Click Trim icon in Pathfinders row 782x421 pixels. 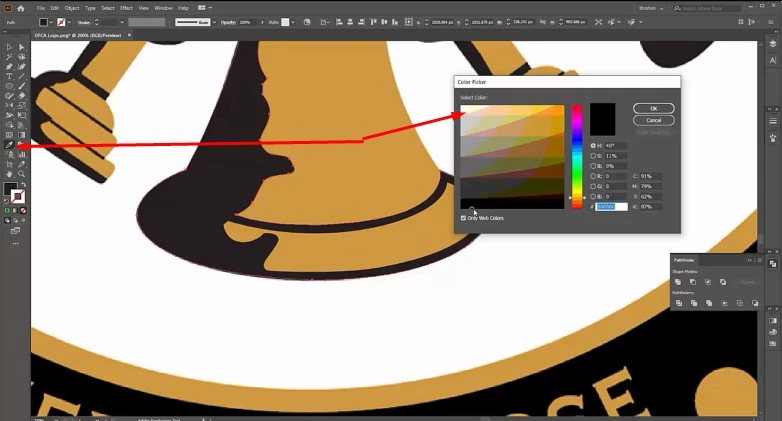pos(694,303)
